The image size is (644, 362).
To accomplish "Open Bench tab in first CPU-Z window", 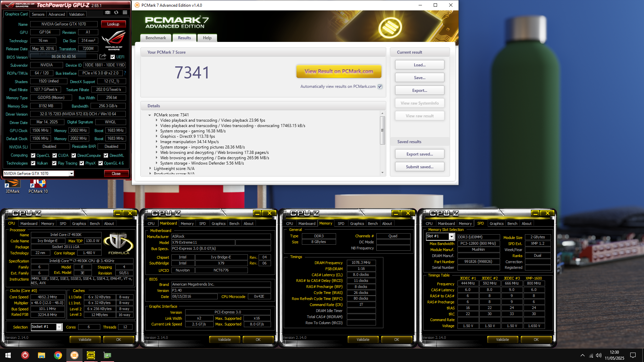I will 95,224.
